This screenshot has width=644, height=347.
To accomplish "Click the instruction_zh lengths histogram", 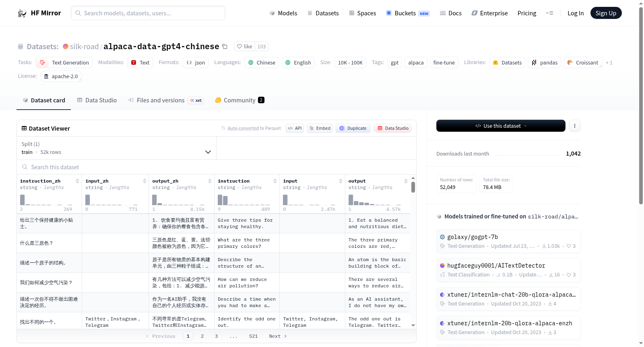I will coord(46,200).
